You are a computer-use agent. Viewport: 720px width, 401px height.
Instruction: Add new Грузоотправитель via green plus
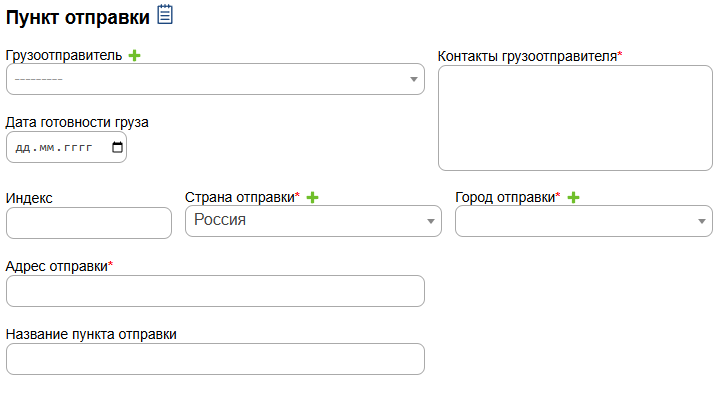pos(135,55)
